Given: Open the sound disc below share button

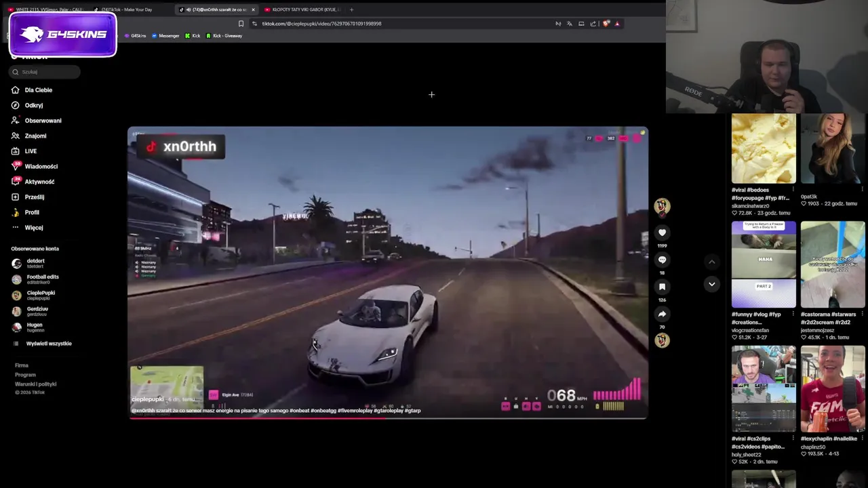Looking at the screenshot, I should tap(662, 340).
